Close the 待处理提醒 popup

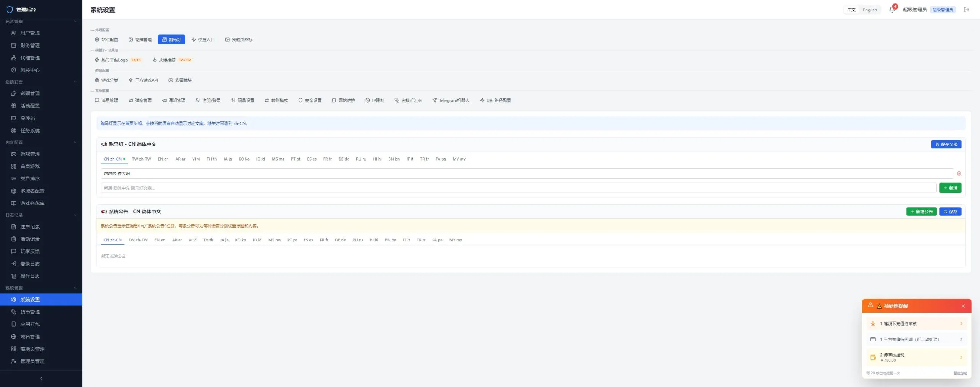(963, 306)
